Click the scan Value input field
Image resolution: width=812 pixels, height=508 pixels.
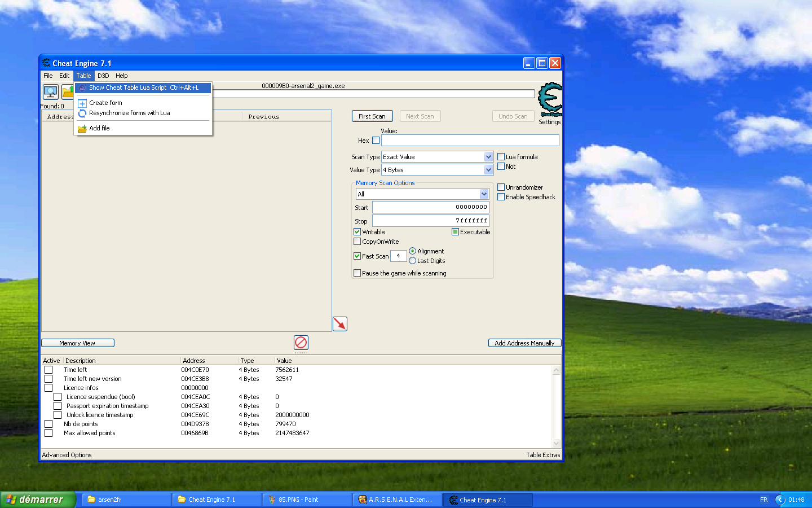470,141
